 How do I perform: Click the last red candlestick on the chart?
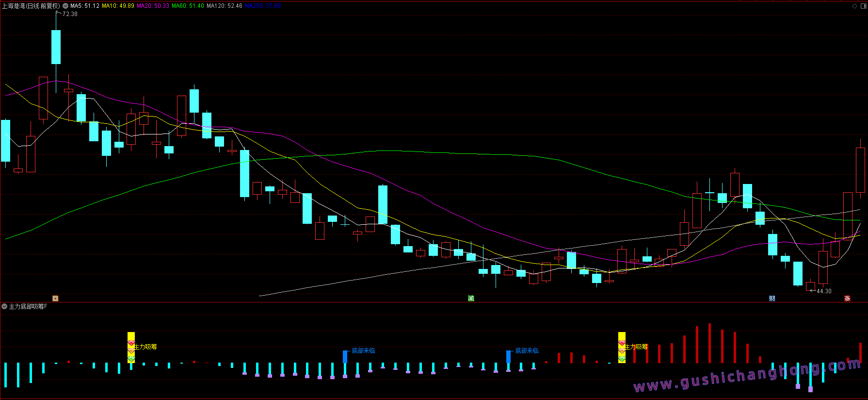click(x=861, y=170)
